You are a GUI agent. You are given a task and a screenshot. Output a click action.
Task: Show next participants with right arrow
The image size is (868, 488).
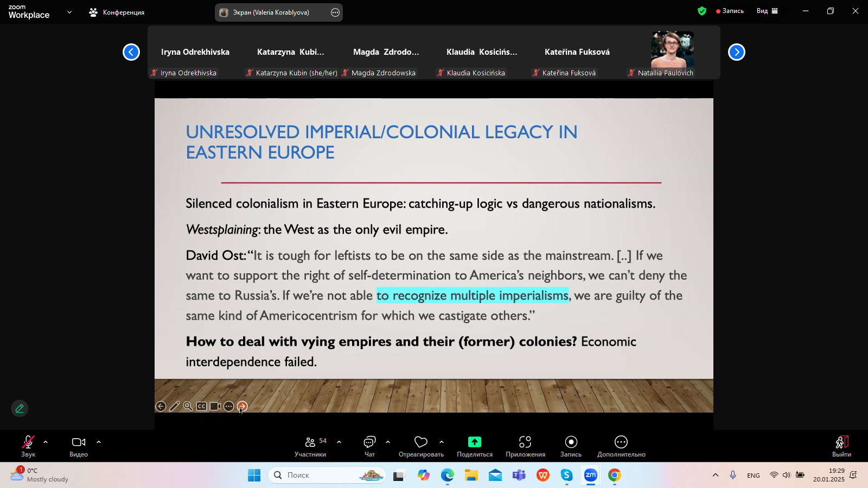pyautogui.click(x=736, y=52)
